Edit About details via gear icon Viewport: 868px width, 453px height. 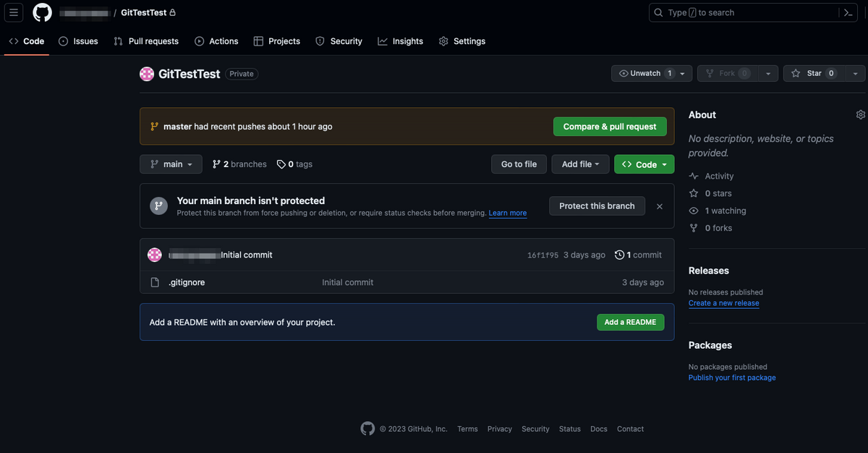point(860,115)
